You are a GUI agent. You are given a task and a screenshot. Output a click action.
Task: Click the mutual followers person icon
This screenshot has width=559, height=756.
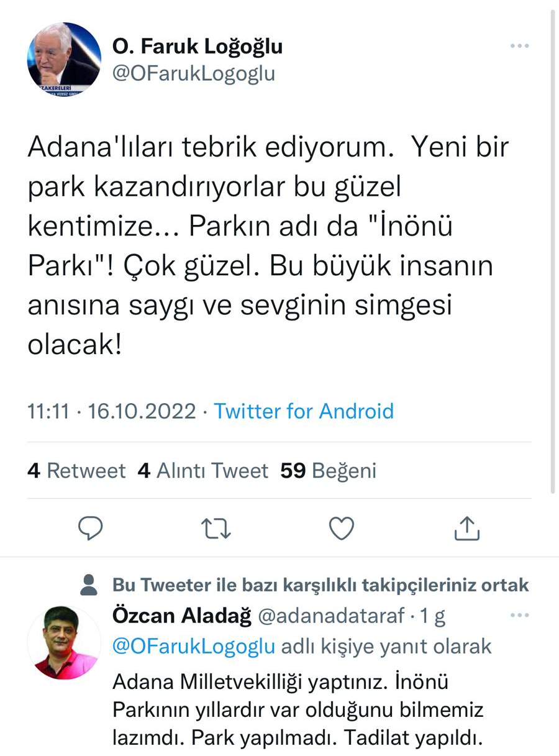[89, 585]
